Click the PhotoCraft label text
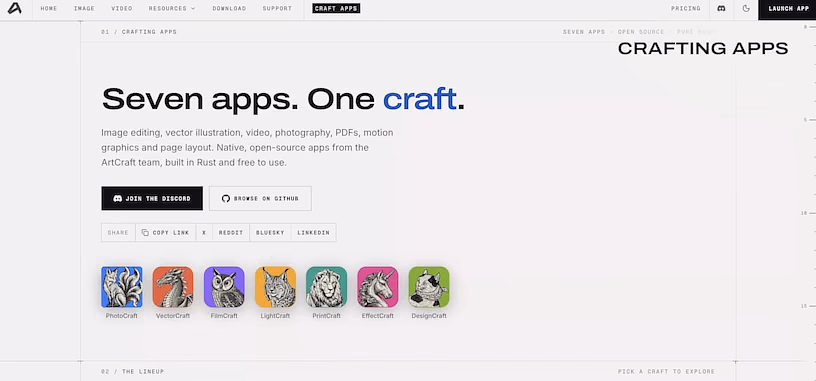The height and width of the screenshot is (381, 816). [122, 316]
